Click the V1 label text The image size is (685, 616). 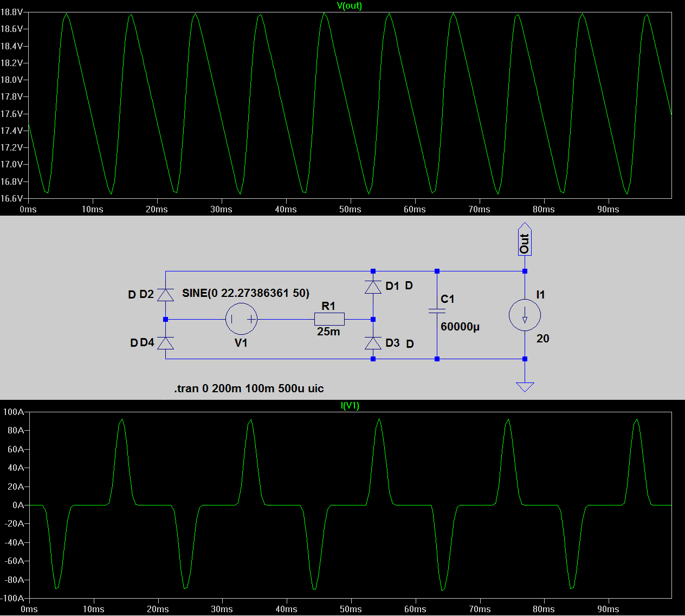(241, 343)
